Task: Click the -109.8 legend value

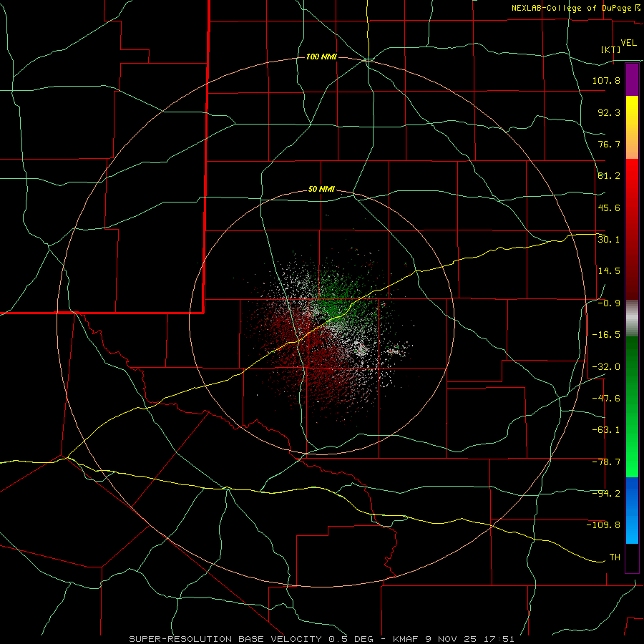Action: (603, 525)
